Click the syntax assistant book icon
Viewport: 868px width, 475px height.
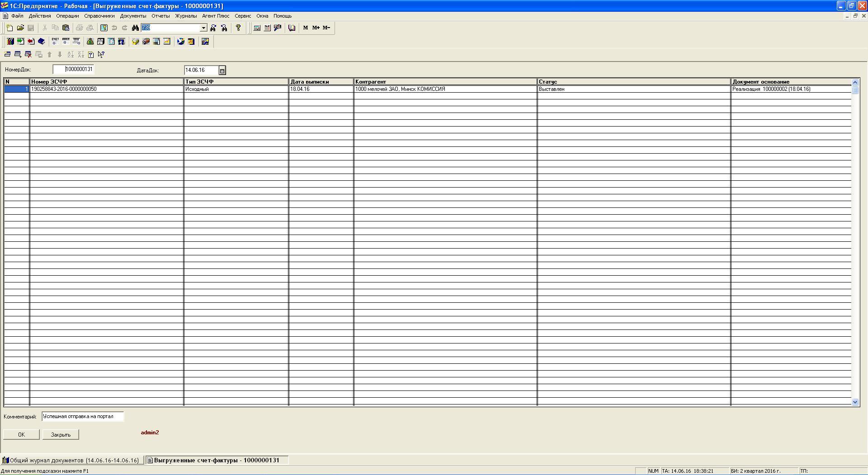coord(292,28)
